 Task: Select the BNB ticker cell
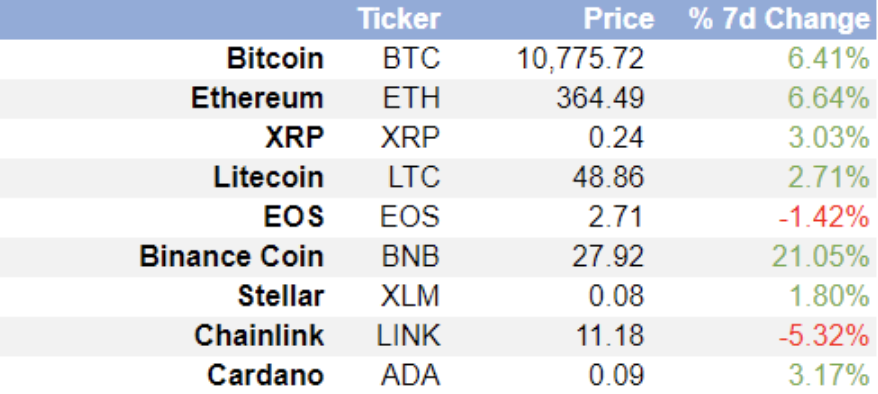pyautogui.click(x=411, y=257)
